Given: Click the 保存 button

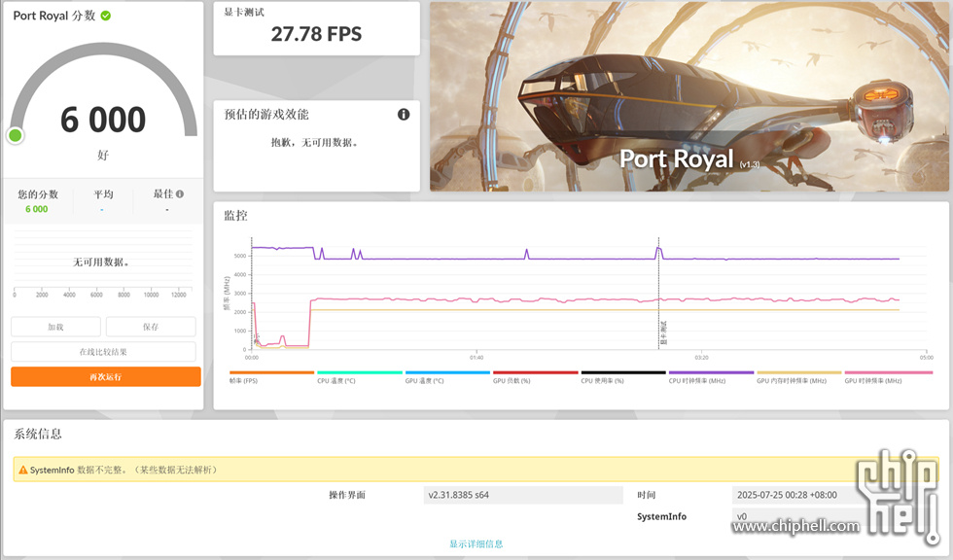Looking at the screenshot, I should [151, 327].
